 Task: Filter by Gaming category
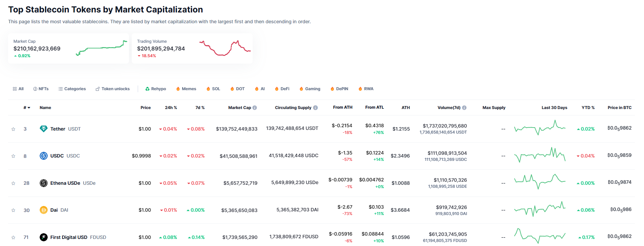[310, 89]
